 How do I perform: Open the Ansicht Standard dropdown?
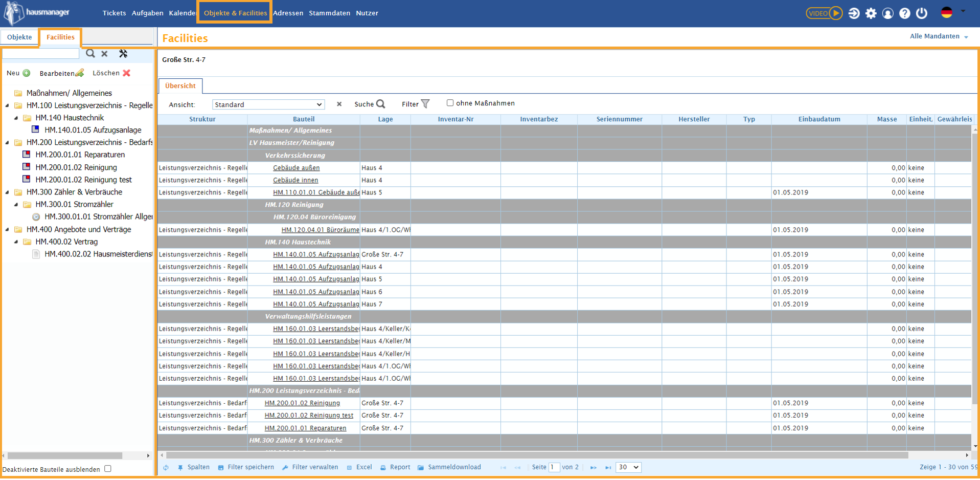click(x=268, y=104)
